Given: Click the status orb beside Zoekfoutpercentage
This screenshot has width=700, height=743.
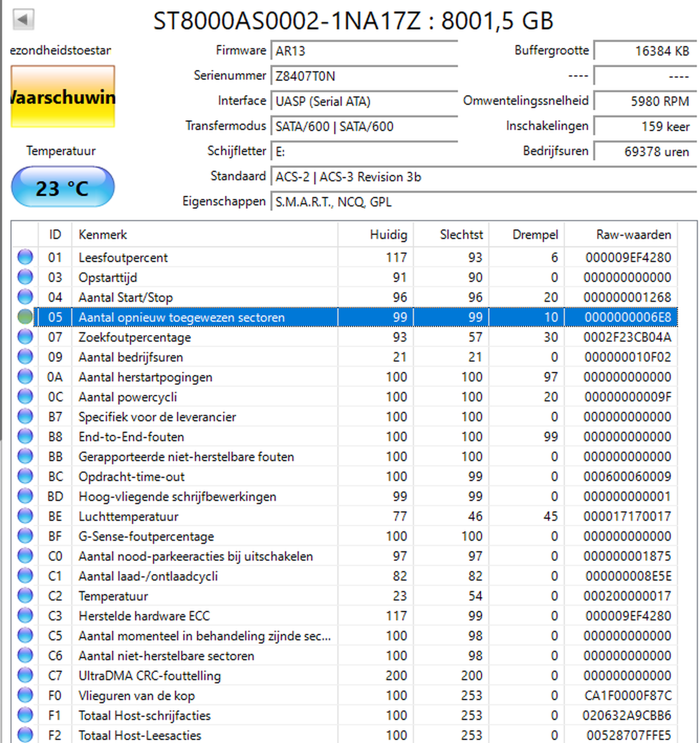Looking at the screenshot, I should 25,336.
